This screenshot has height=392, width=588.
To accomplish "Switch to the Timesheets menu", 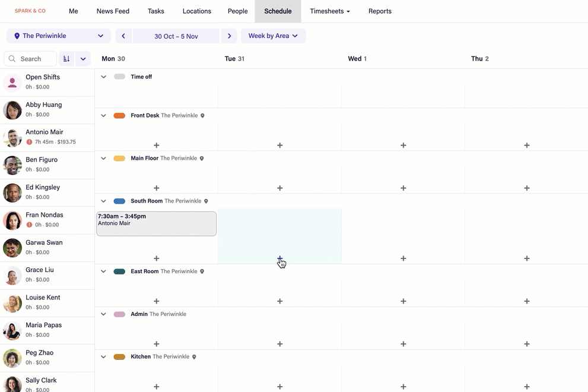I will (x=330, y=11).
